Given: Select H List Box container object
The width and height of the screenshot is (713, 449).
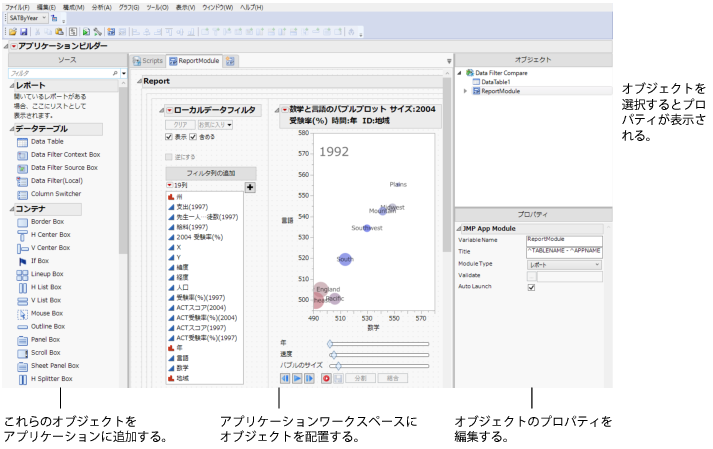Looking at the screenshot, I should [x=39, y=288].
